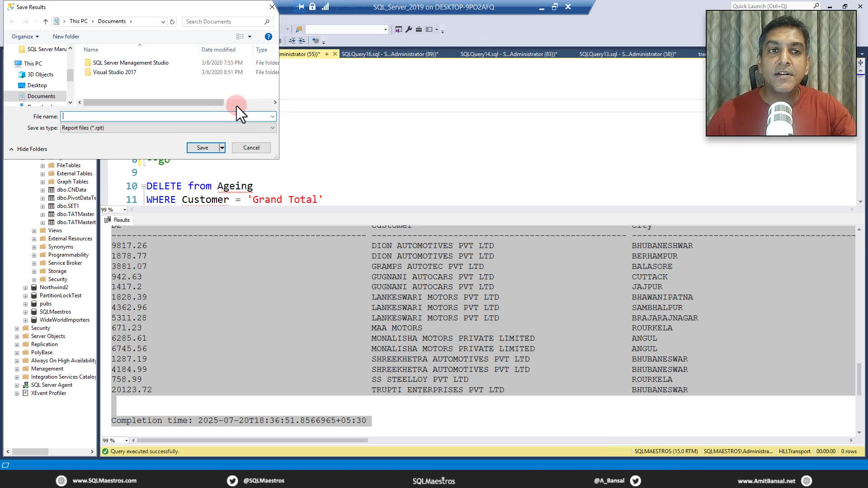The image size is (868, 488).
Task: Click file list horizontal scrollbar in dialog
Action: [154, 103]
